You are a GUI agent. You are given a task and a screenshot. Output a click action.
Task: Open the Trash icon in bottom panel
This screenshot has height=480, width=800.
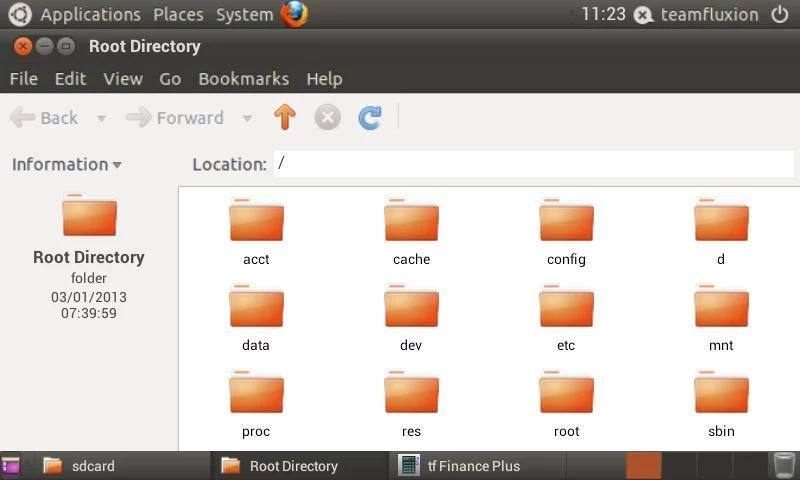tap(785, 465)
